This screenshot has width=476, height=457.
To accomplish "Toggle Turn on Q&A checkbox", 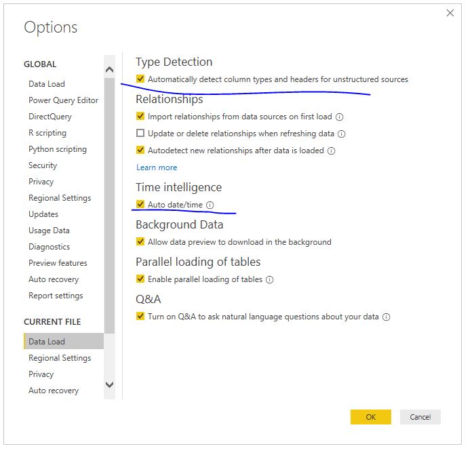I will [x=140, y=317].
